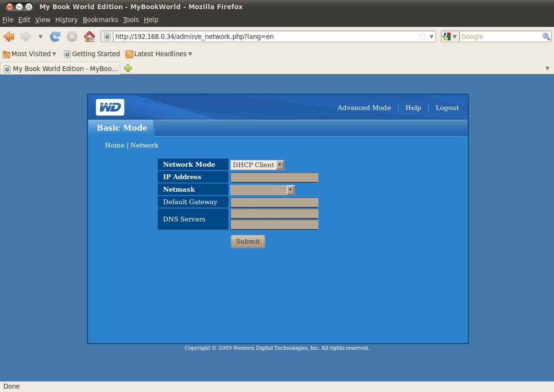Expand the Latest Headlines feed
554x392 pixels.
[x=159, y=54]
